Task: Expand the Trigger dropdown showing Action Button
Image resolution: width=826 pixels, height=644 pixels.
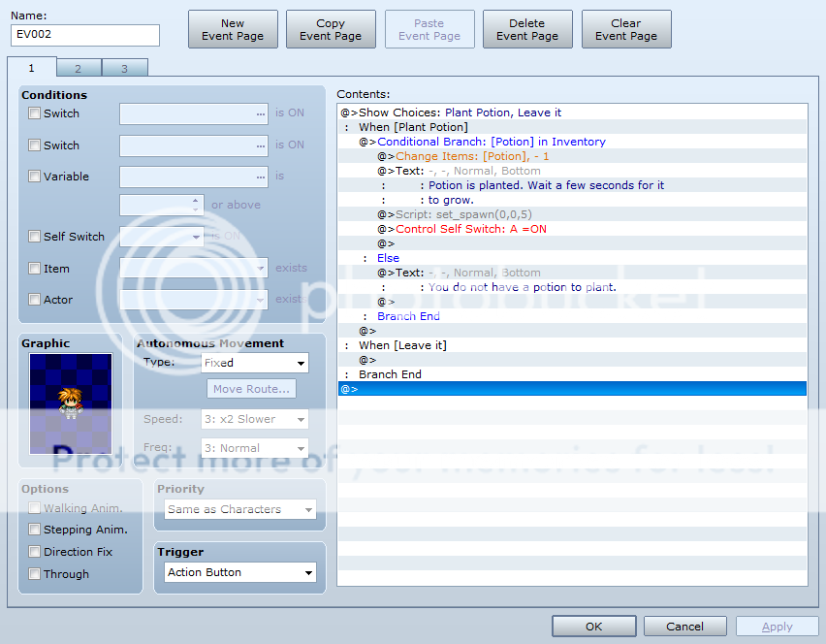Action: 240,572
